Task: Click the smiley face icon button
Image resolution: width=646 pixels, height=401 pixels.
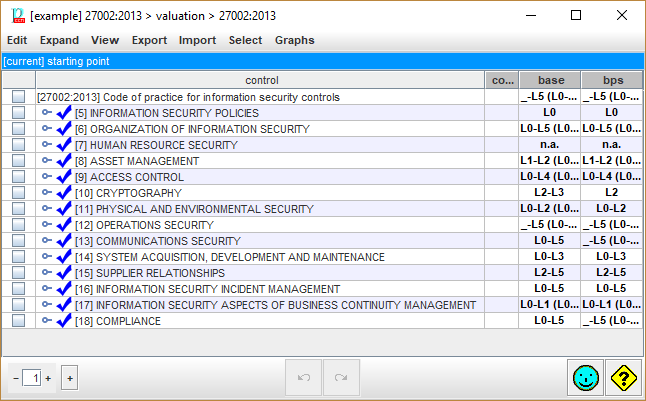Action: click(585, 378)
